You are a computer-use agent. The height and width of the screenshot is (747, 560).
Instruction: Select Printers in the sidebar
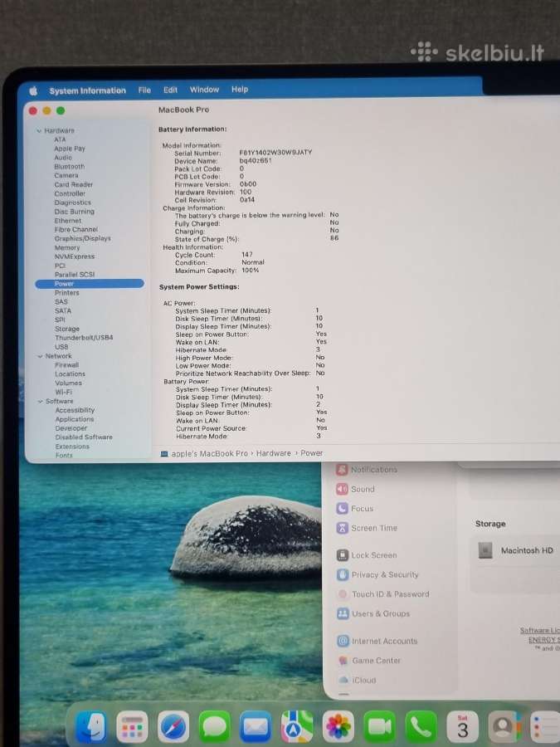66,292
